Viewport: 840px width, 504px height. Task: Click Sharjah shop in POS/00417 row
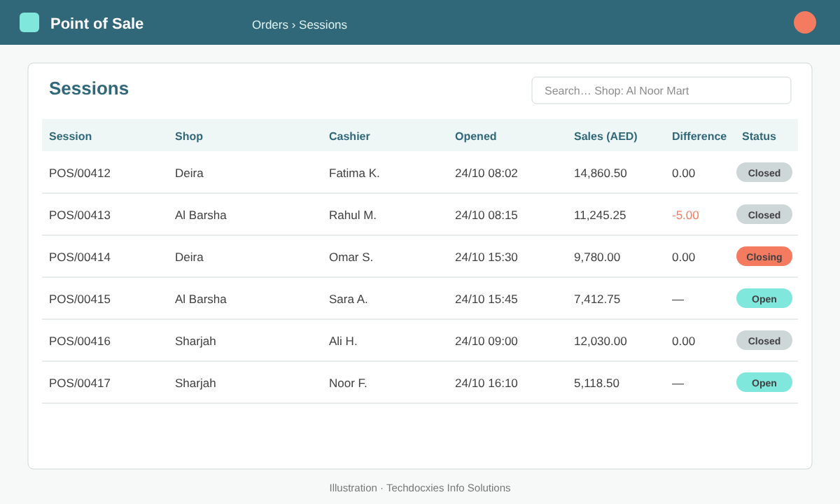(195, 383)
